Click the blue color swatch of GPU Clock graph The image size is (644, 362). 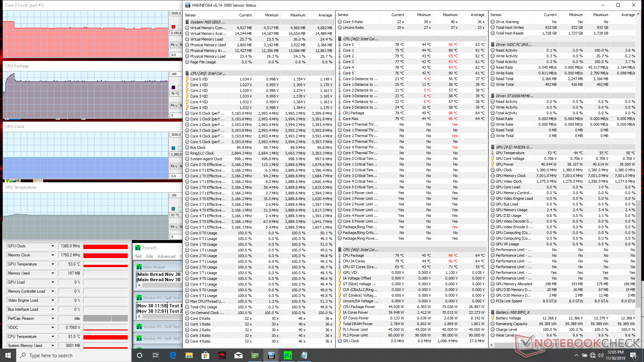pyautogui.click(x=173, y=148)
